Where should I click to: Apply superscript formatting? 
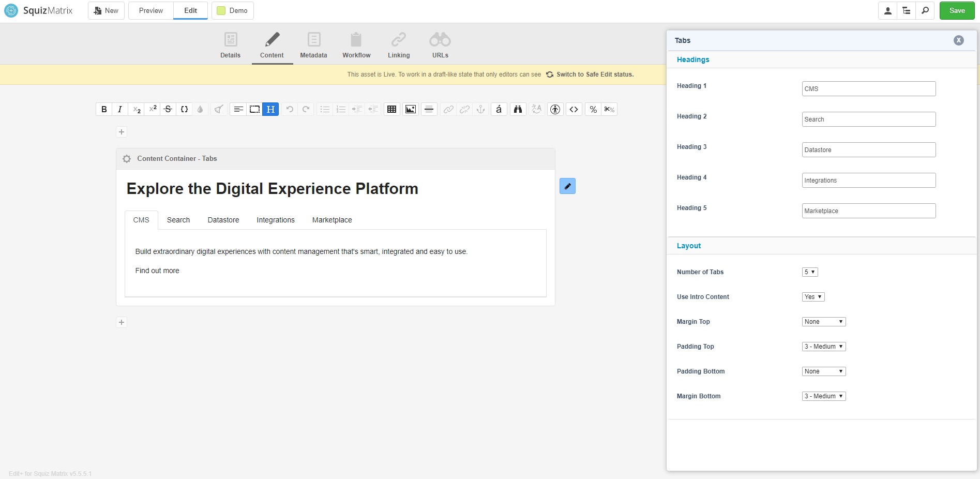(x=153, y=109)
